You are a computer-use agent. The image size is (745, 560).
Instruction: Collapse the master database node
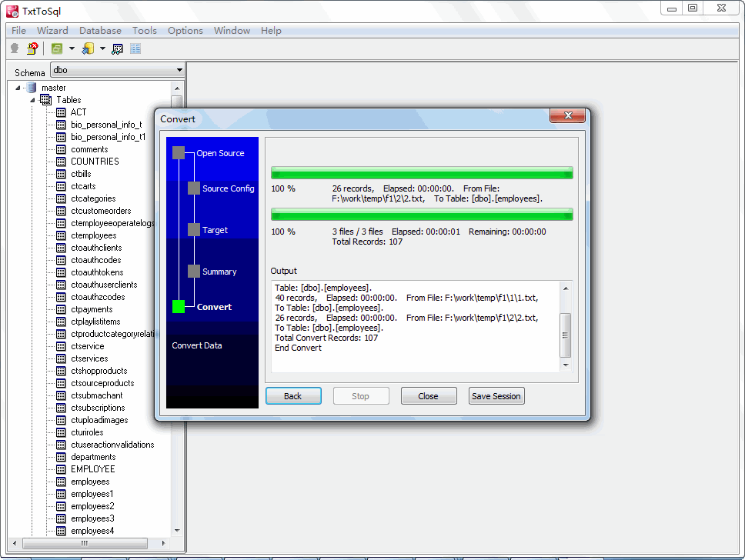tap(18, 88)
